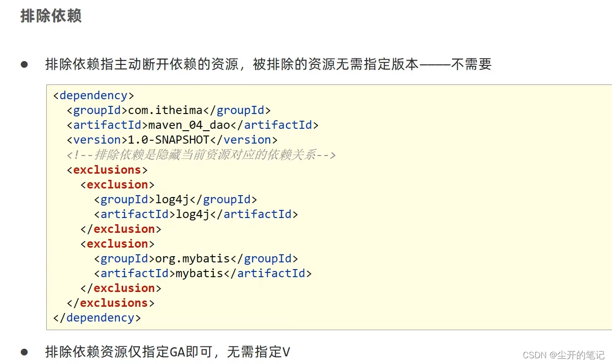This screenshot has width=612, height=364.
Task: Click the opening "<exclusions>" tag line
Action: point(107,169)
